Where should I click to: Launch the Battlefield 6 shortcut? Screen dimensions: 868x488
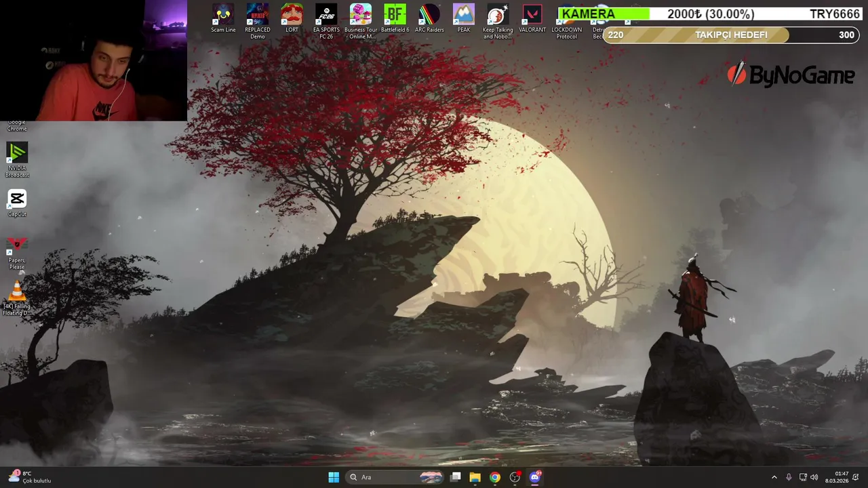pos(395,18)
